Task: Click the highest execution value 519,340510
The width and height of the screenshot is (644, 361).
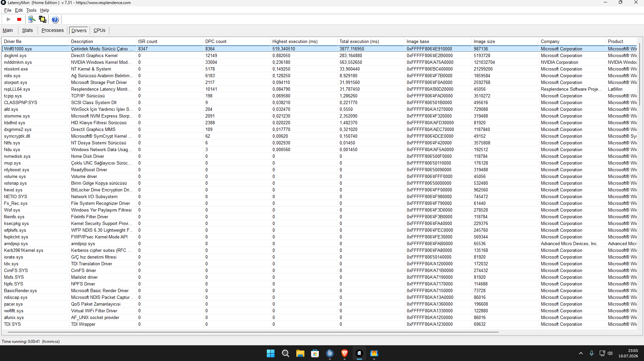Action: tap(284, 49)
